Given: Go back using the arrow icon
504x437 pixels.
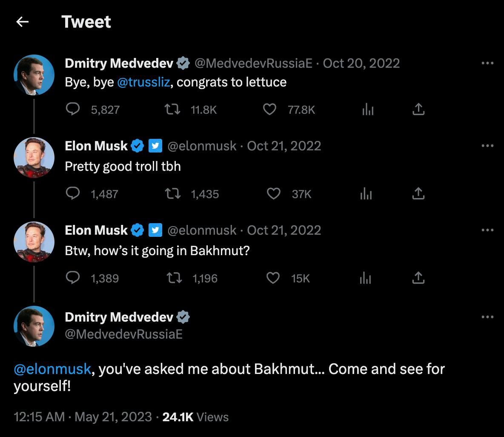Looking at the screenshot, I should click(x=22, y=22).
